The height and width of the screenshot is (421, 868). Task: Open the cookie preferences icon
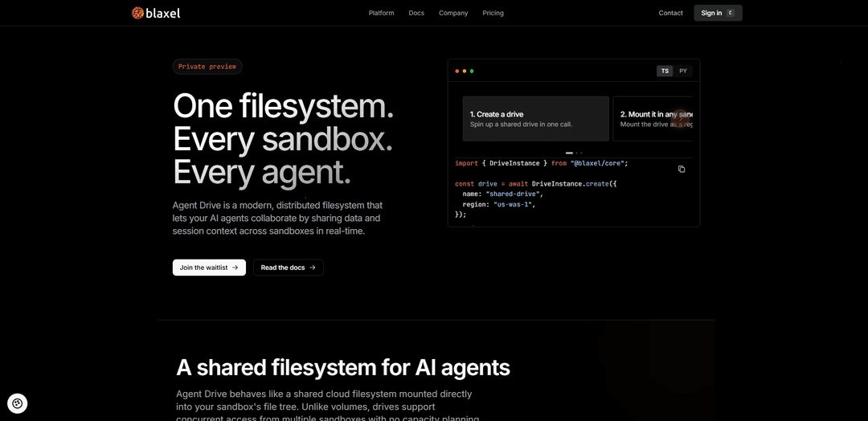(x=17, y=403)
